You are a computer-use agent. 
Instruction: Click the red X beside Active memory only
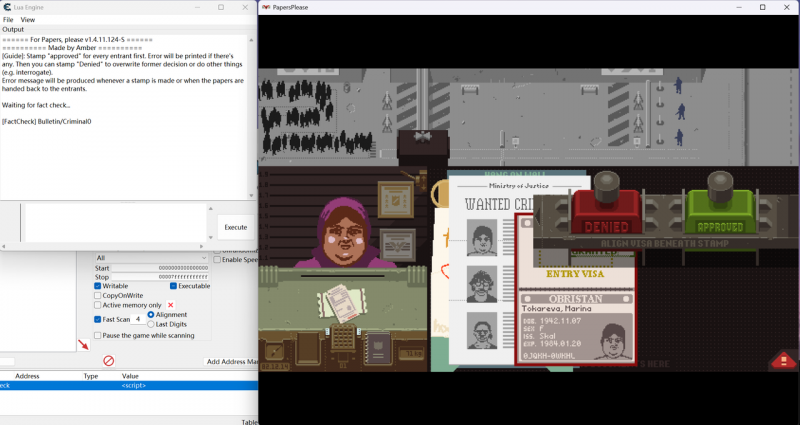[x=170, y=305]
